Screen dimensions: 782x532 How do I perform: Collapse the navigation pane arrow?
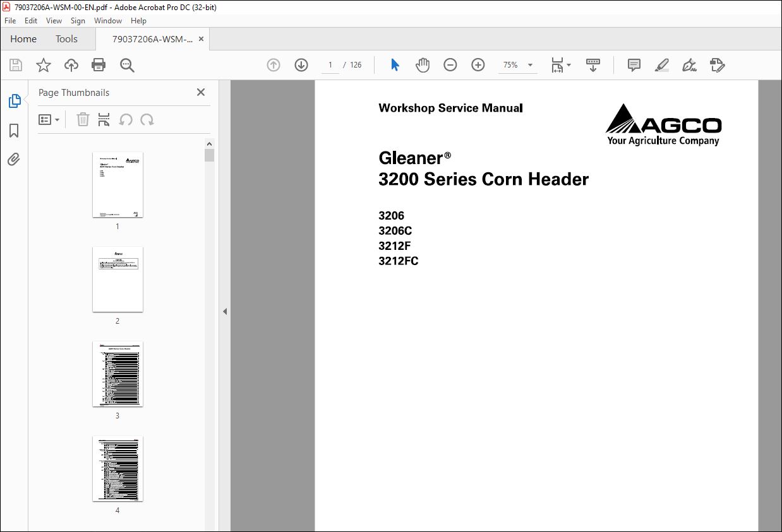[x=224, y=311]
